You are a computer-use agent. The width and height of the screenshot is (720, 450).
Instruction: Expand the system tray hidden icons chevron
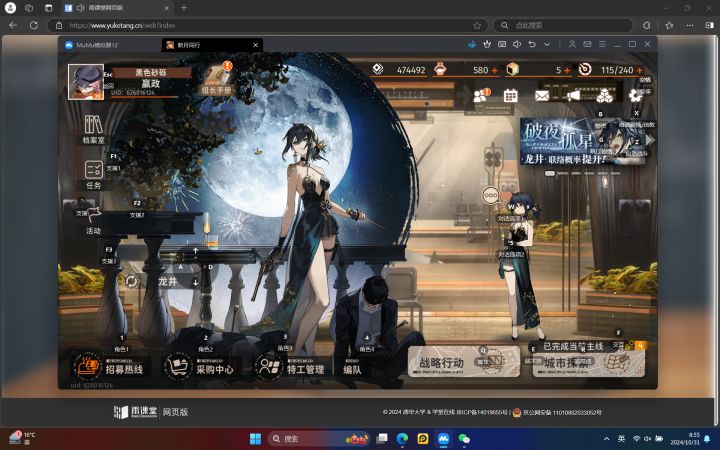pos(607,439)
